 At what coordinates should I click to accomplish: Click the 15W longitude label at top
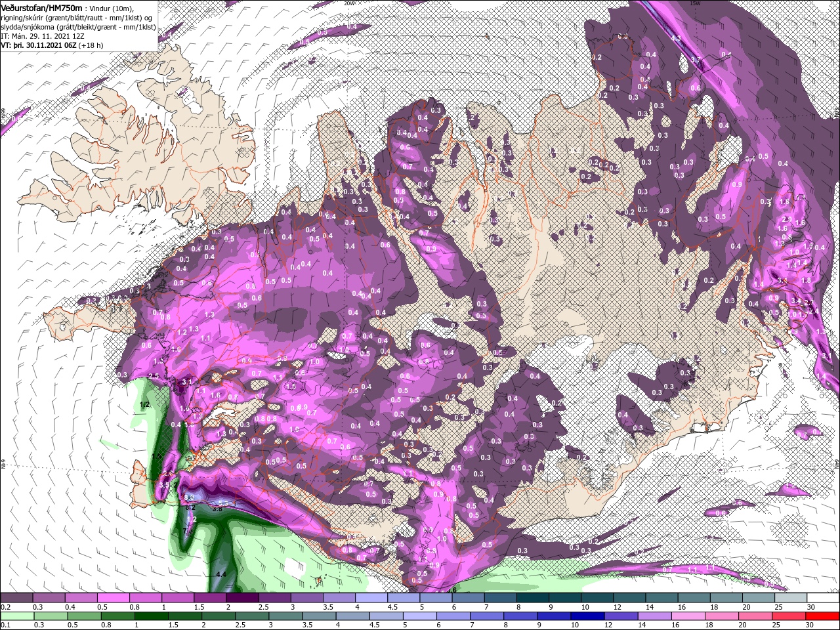tap(695, 3)
